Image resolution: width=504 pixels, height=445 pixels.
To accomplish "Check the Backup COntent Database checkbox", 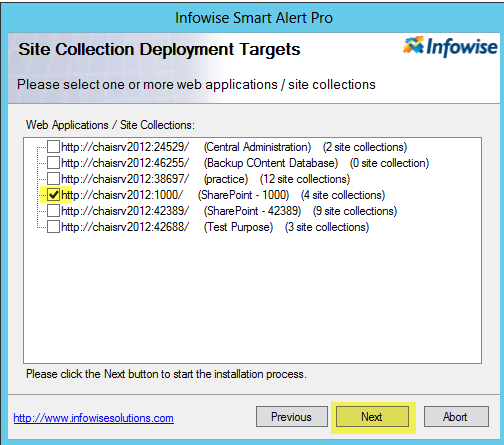I will click(53, 162).
